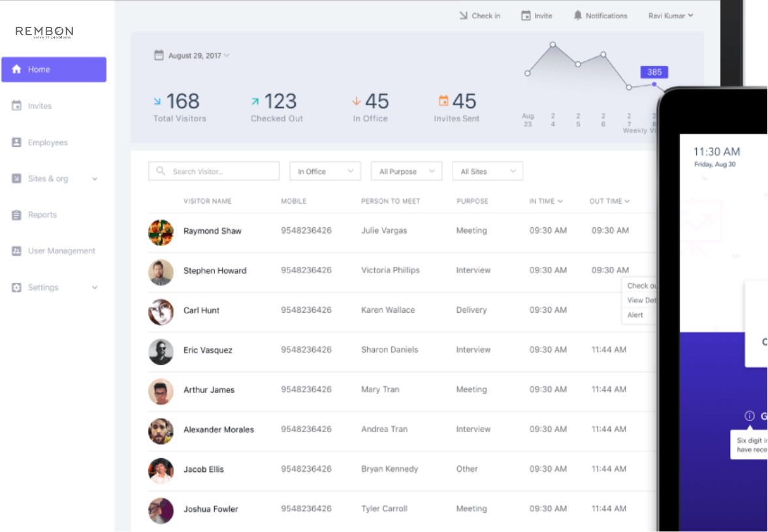Expand the Sites & org submenu chevron
This screenshot has height=532, width=768.
[x=95, y=179]
